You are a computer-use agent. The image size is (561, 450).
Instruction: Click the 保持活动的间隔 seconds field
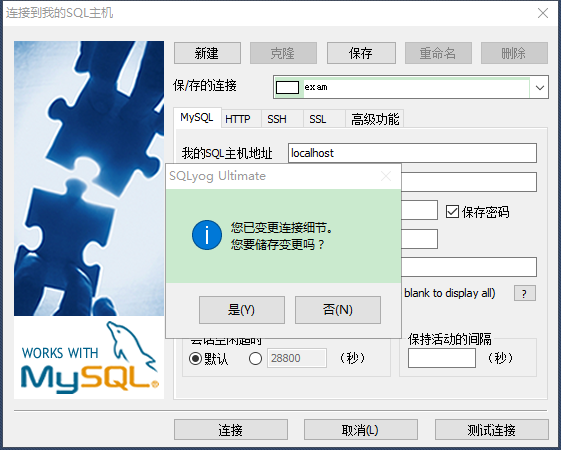(442, 358)
